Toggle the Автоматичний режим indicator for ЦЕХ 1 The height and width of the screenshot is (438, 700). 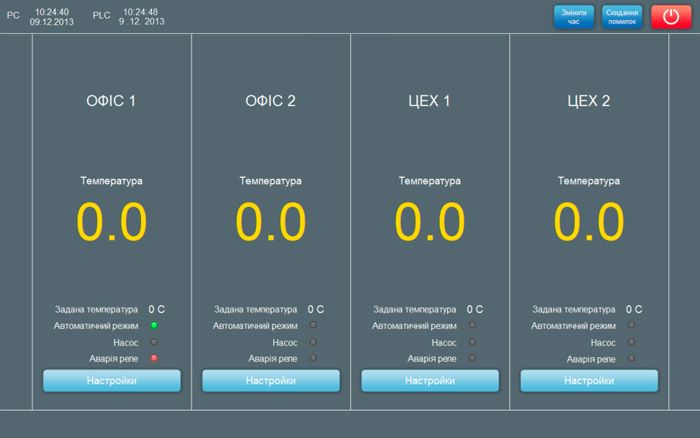pyautogui.click(x=472, y=325)
